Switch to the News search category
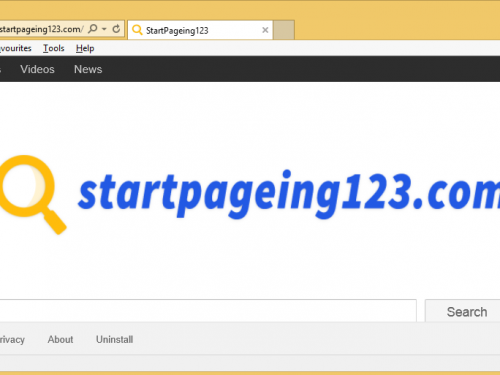 88,69
